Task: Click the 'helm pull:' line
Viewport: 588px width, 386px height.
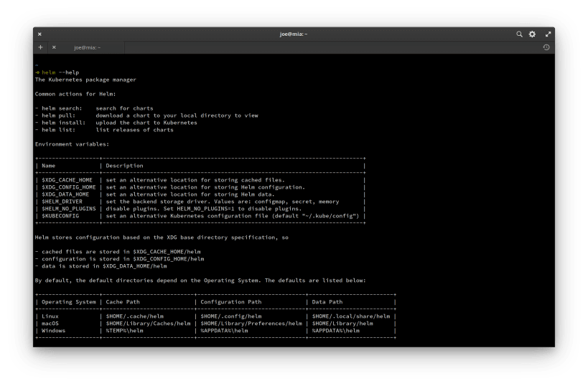Action: 146,116
